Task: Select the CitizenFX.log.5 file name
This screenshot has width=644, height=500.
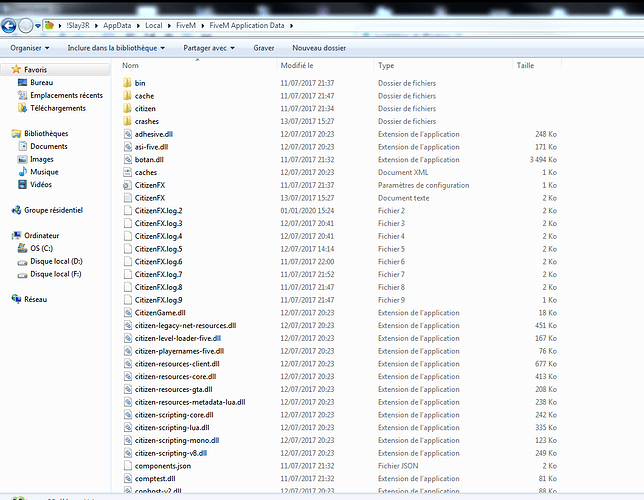Action: coord(159,249)
